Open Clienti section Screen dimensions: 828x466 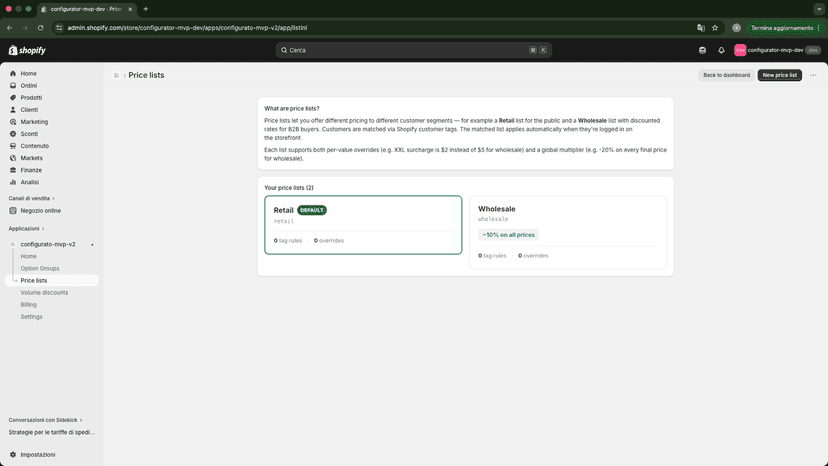(29, 110)
